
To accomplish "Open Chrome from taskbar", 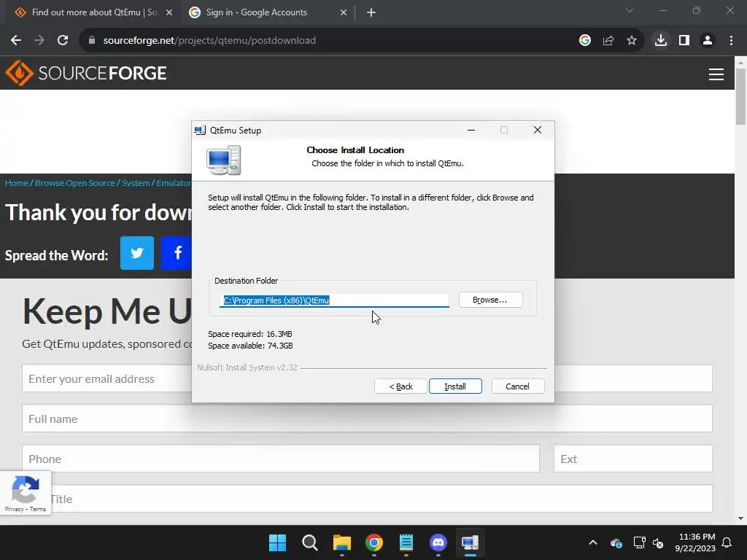I will tap(374, 542).
